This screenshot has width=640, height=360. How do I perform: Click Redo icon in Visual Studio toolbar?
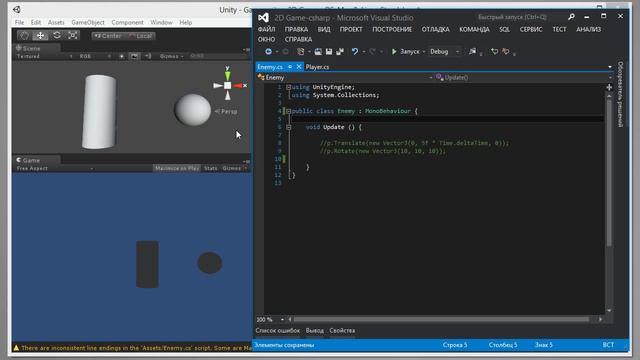tap(372, 51)
